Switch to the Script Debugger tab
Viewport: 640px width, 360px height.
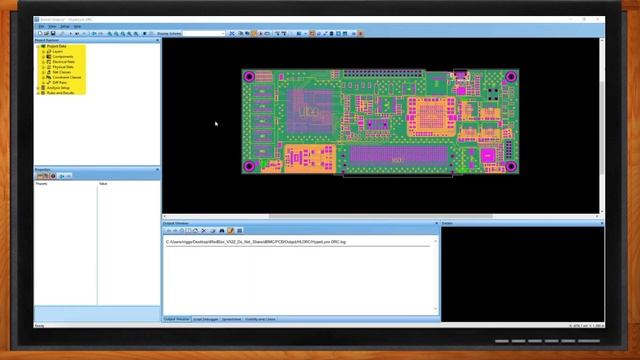[x=205, y=319]
